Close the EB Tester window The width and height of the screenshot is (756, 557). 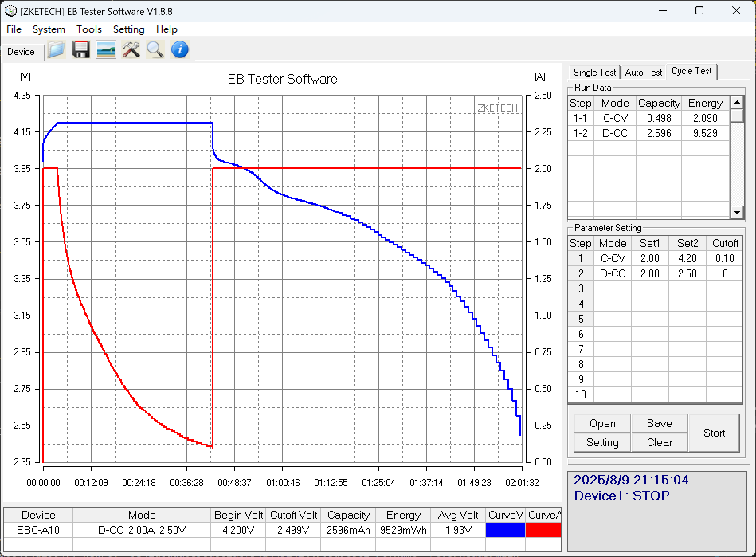point(736,11)
